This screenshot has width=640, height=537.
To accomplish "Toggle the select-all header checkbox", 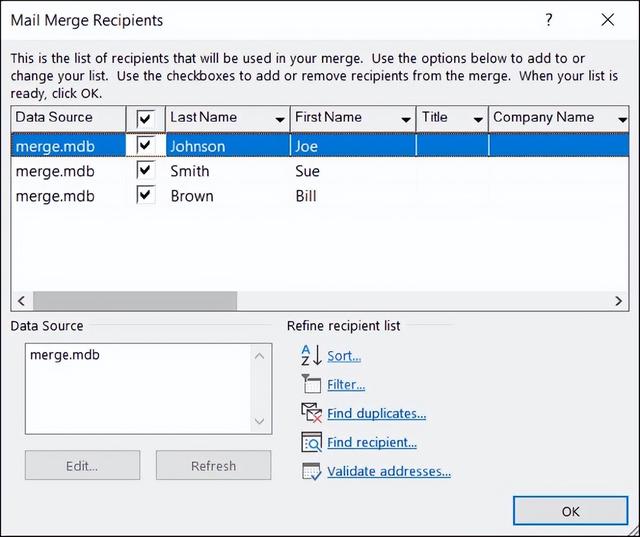I will (146, 119).
